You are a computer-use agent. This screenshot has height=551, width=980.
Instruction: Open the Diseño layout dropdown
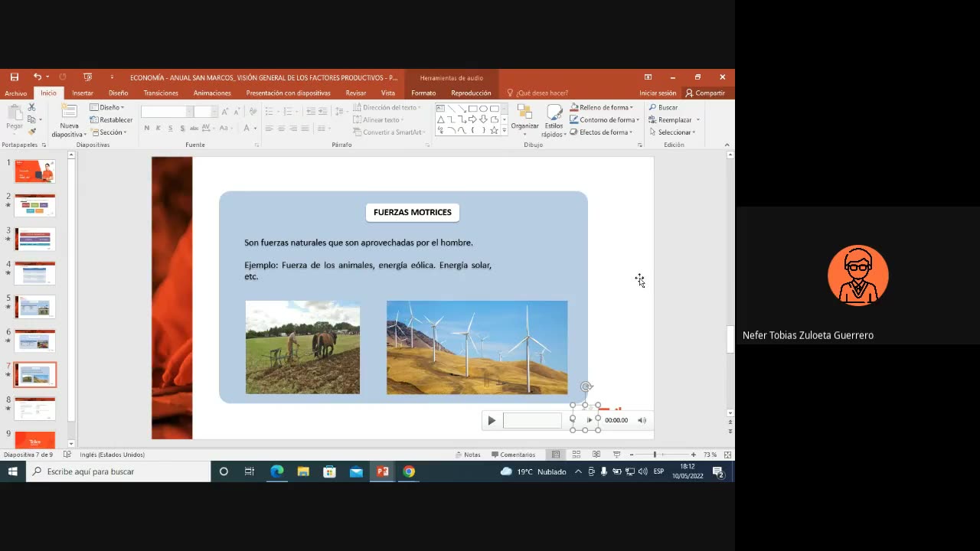coord(107,107)
